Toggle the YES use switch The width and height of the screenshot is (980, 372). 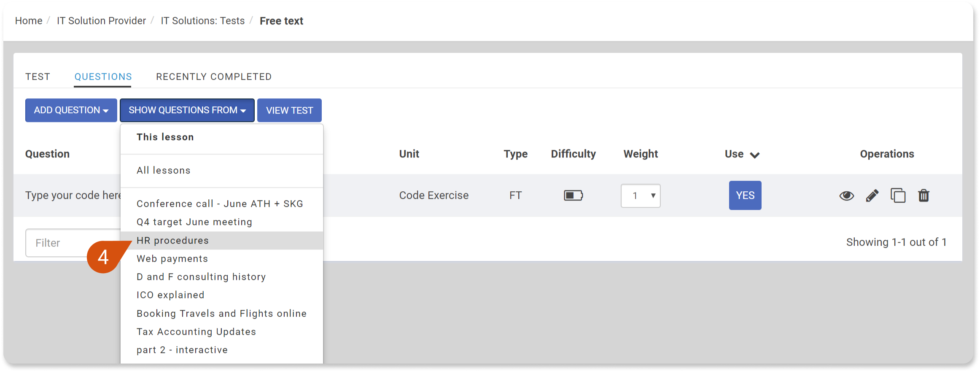[x=745, y=196]
